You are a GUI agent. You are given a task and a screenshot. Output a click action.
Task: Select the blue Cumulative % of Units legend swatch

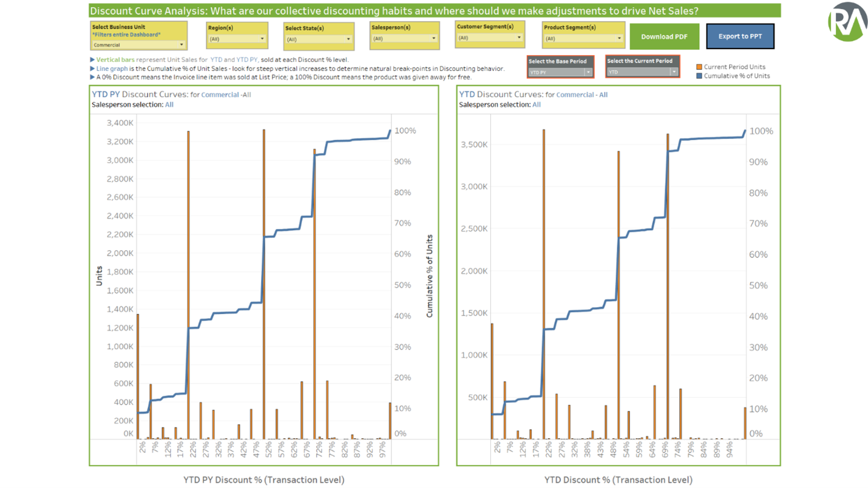pyautogui.click(x=699, y=76)
